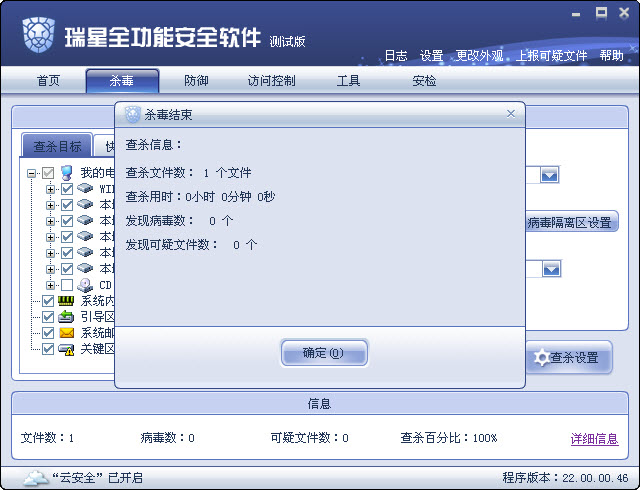Open the 日志 menu

point(396,56)
